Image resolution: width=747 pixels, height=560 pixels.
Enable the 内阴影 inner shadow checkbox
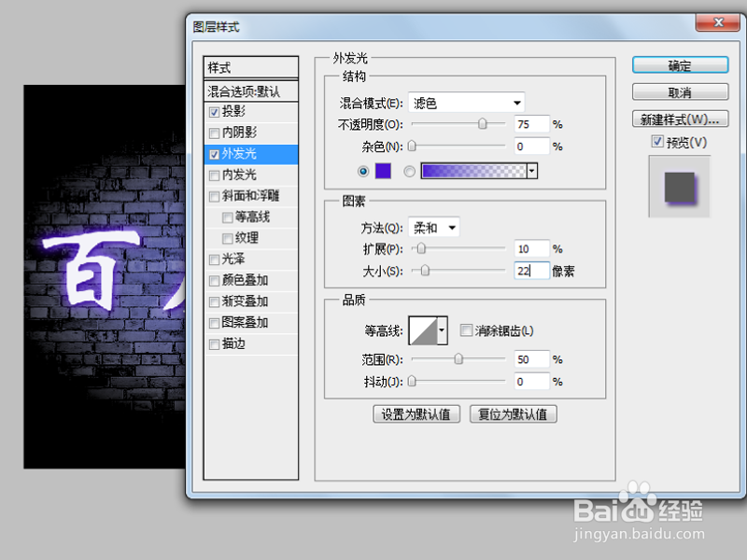pos(215,133)
